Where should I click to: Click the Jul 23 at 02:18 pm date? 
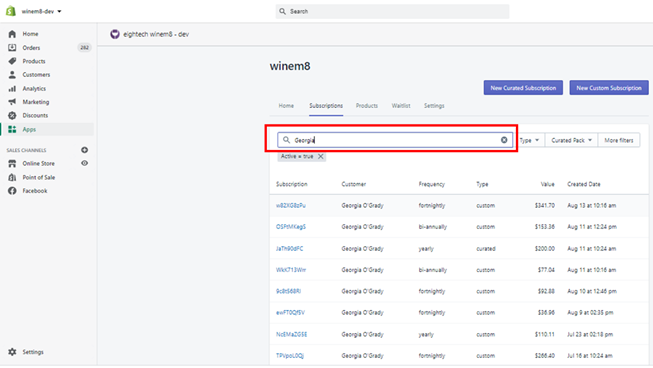tap(590, 334)
